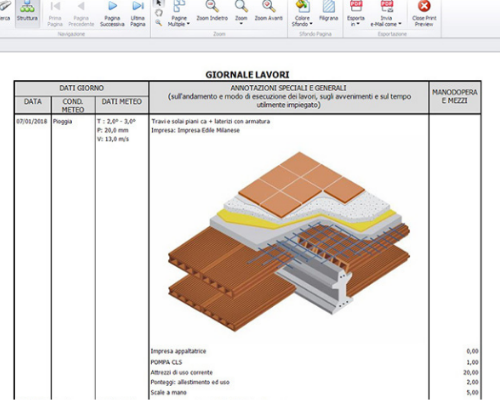Open the Colore Sfondo dropdown
This screenshot has height=400, width=500.
(x=302, y=13)
